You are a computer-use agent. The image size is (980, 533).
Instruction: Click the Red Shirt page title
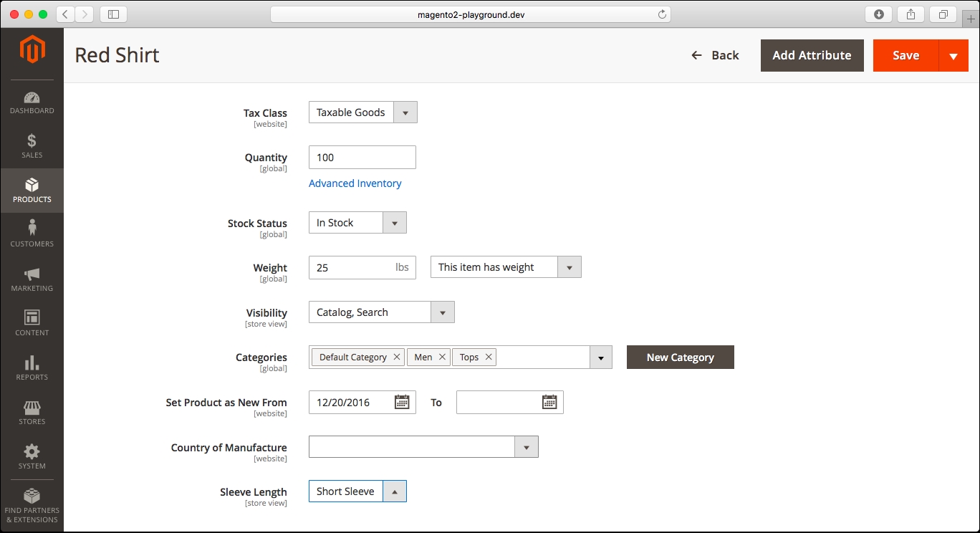pos(117,55)
